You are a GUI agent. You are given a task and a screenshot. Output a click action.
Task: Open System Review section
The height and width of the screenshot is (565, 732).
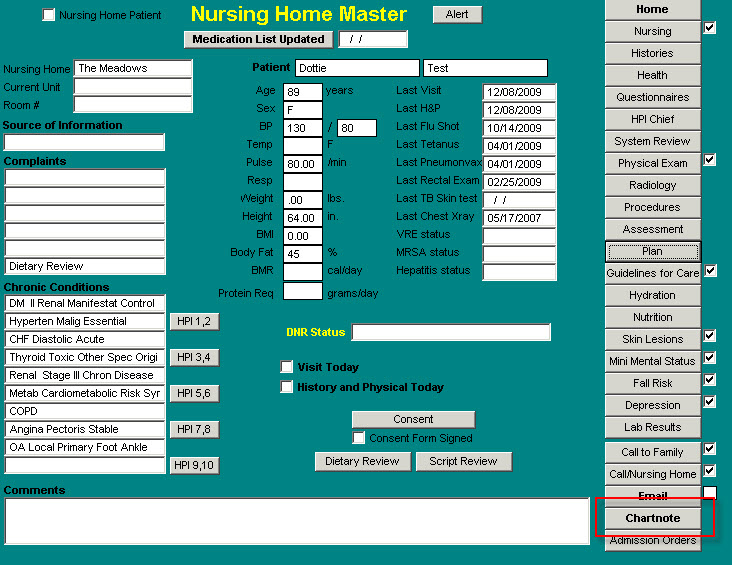coord(653,141)
